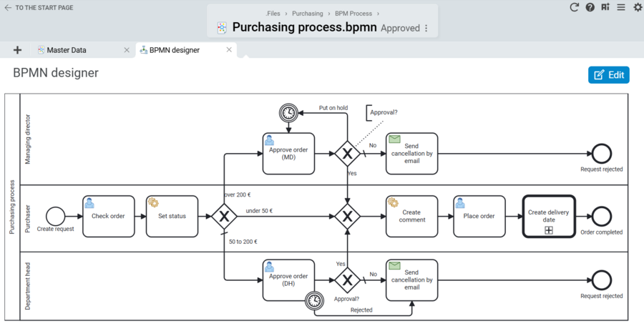Click user icon on Place order task

point(460,202)
